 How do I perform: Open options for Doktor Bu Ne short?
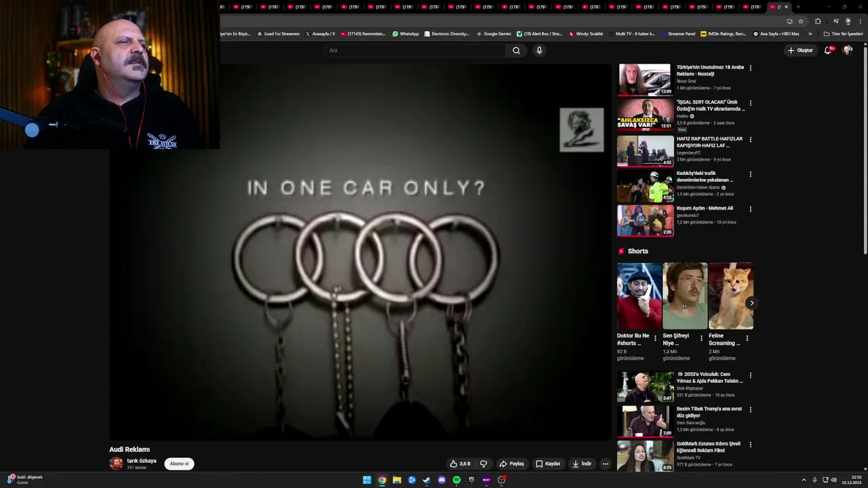(655, 338)
